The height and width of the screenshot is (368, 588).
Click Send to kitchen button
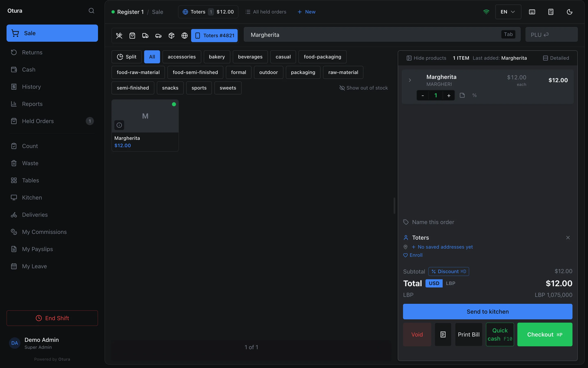(487, 312)
